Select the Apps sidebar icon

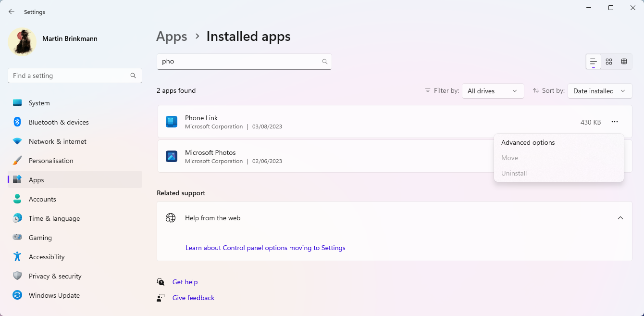[17, 180]
